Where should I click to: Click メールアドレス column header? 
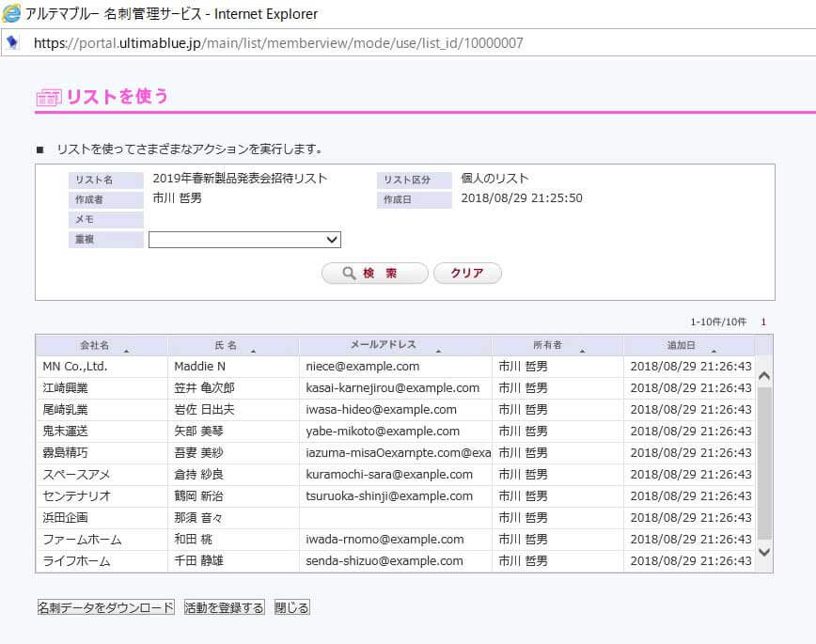(x=396, y=345)
